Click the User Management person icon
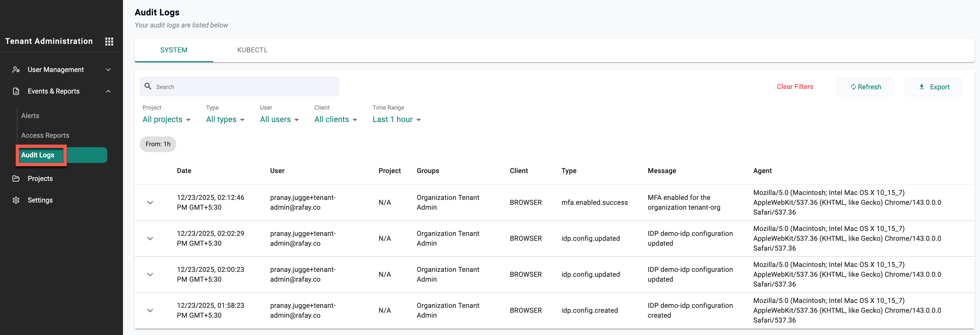980x335 pixels. pos(16,70)
